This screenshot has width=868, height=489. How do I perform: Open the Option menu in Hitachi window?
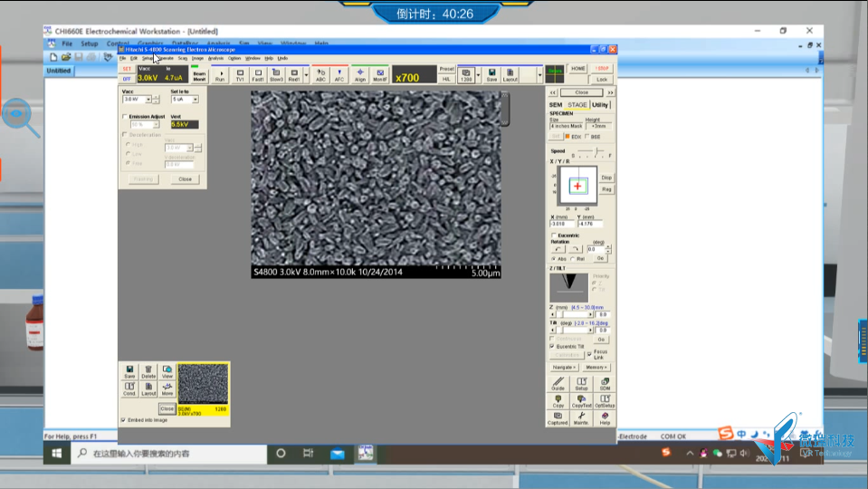[234, 58]
